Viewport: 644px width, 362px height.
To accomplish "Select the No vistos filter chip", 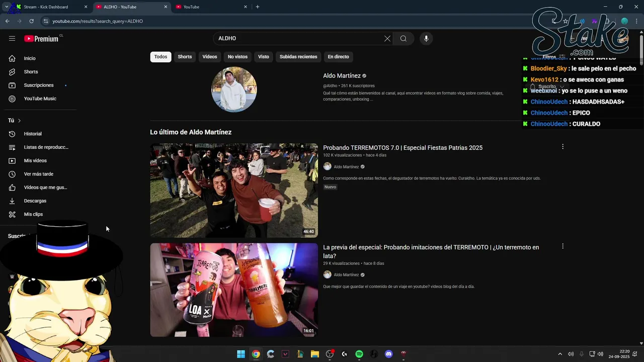I will [237, 57].
